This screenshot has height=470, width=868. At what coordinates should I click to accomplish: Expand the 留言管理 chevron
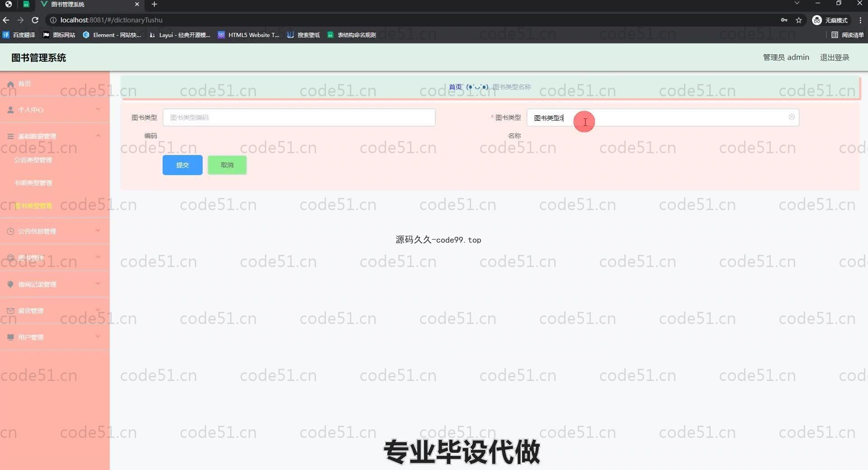point(98,310)
